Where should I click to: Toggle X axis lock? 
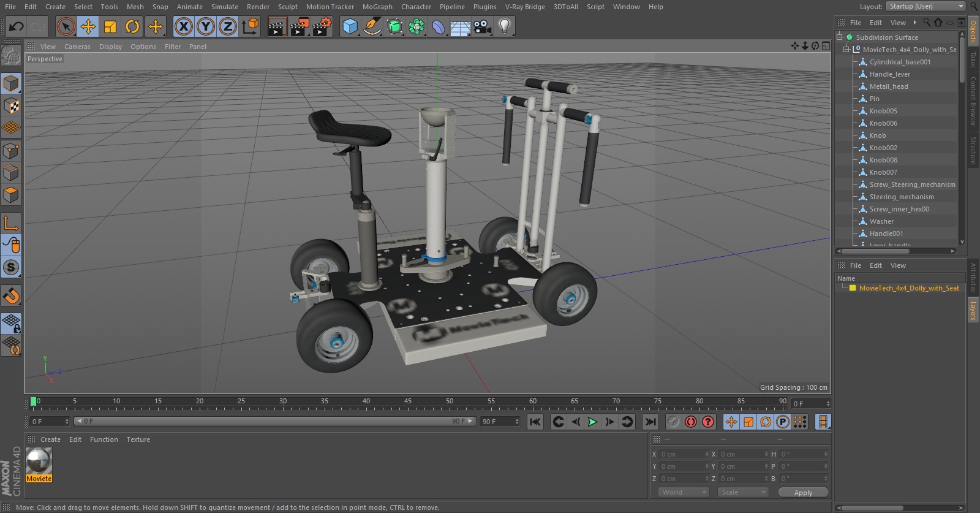pos(183,26)
